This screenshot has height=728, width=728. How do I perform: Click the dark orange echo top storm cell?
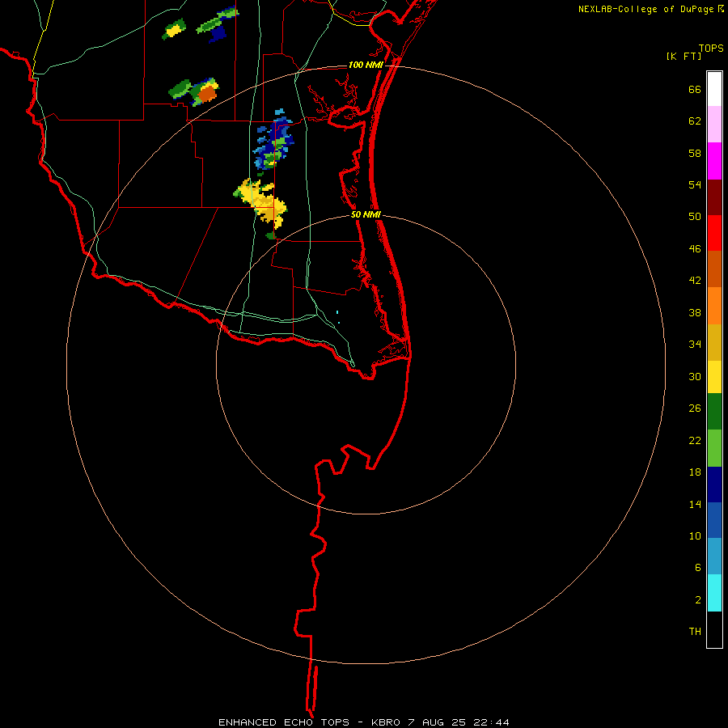click(207, 94)
